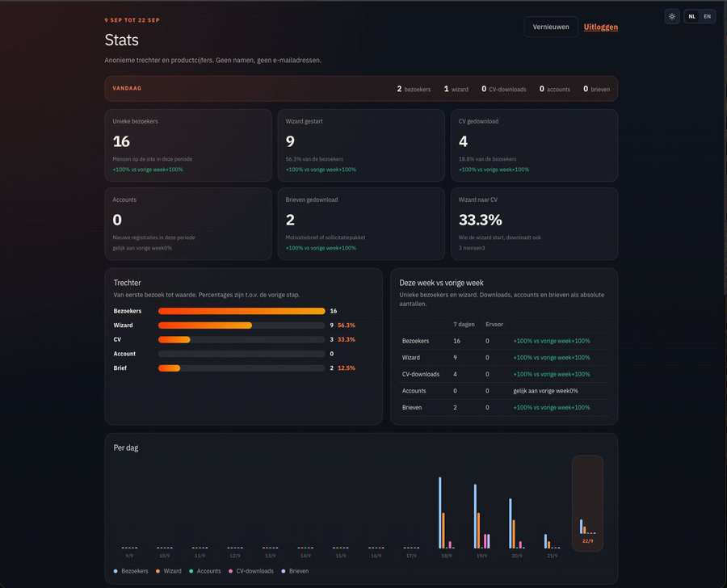This screenshot has width=727, height=588.
Task: Open the Wizard gestart card
Action: coord(361,145)
